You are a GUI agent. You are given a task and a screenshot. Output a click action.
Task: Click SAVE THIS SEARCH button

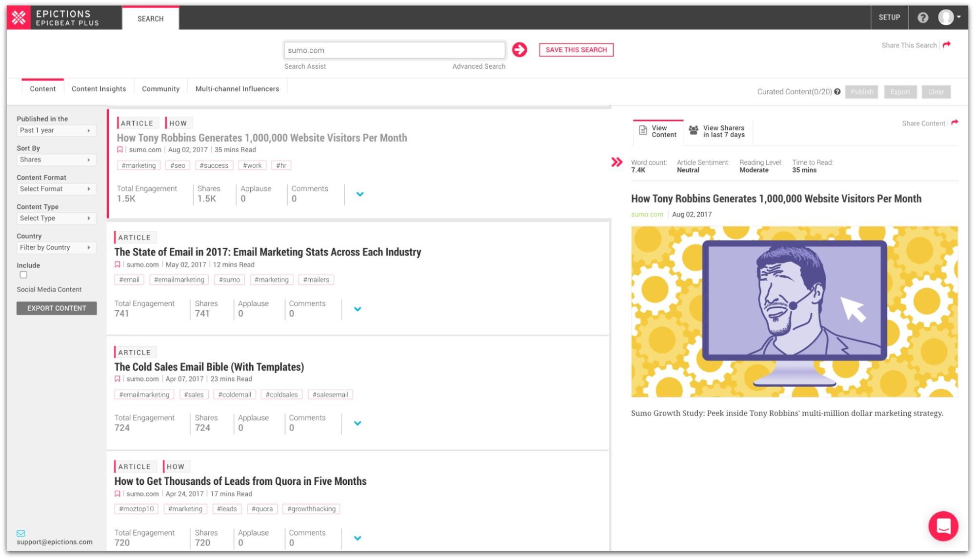point(576,50)
